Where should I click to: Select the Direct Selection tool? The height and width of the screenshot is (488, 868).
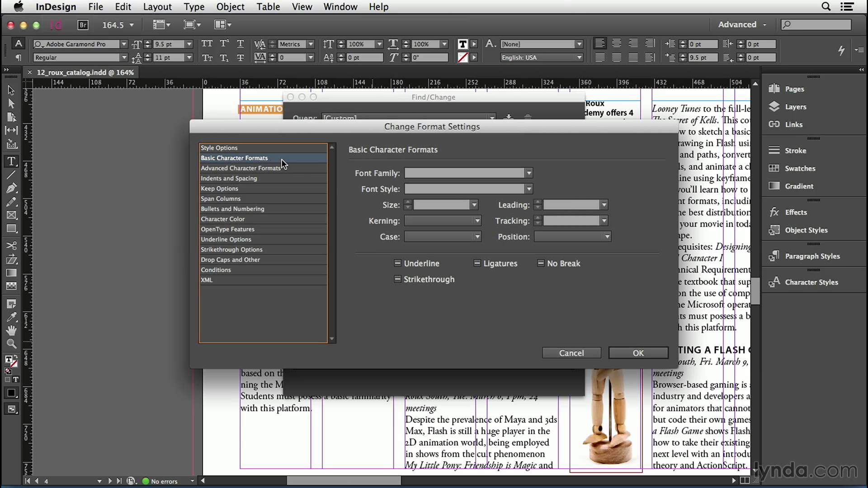click(11, 103)
